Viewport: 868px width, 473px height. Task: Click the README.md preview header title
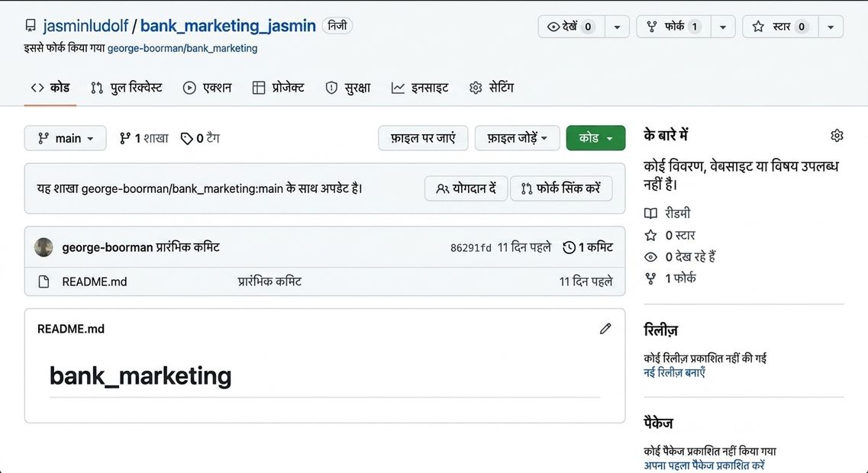pos(71,329)
